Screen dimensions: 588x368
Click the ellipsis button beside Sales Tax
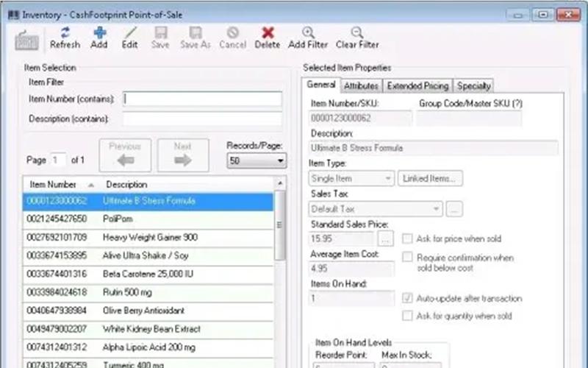454,209
